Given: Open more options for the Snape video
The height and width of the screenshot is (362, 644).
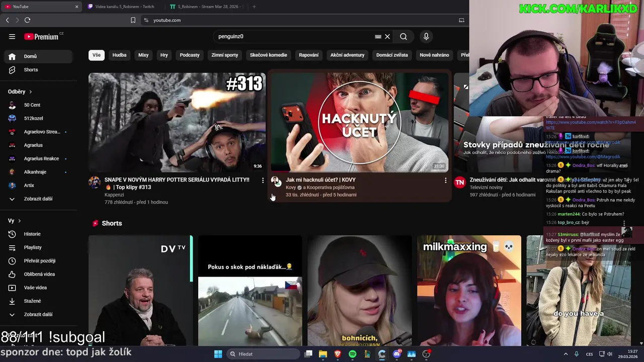Looking at the screenshot, I should [x=263, y=180].
